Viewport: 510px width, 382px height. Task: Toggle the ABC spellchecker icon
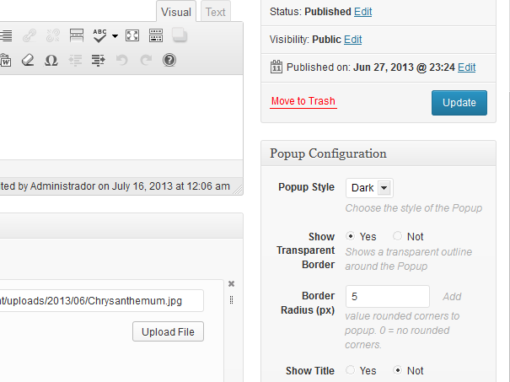click(x=100, y=35)
